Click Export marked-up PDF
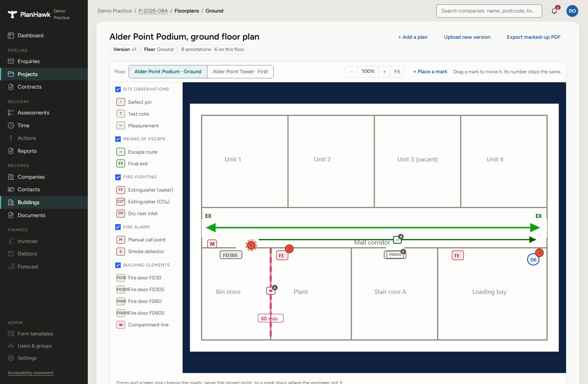 click(534, 37)
